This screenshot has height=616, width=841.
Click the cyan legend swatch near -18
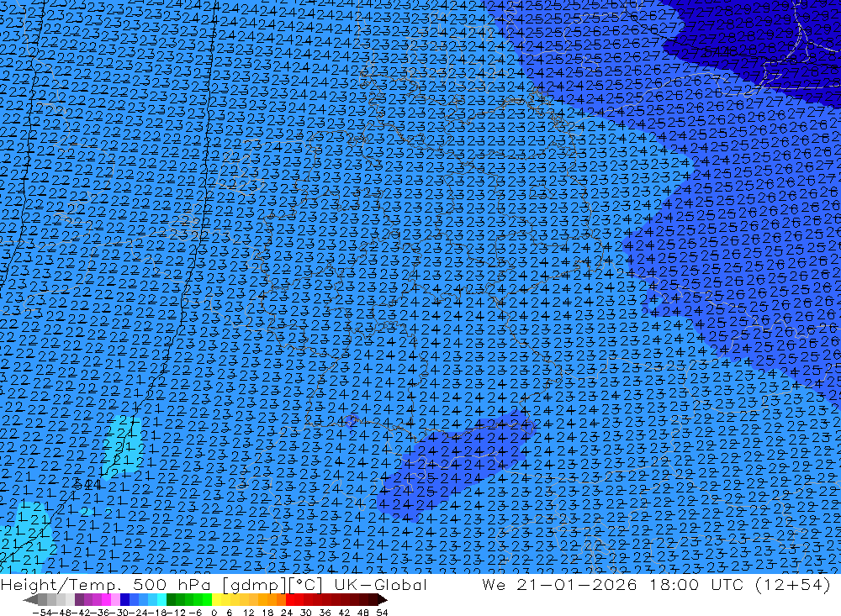[161, 600]
